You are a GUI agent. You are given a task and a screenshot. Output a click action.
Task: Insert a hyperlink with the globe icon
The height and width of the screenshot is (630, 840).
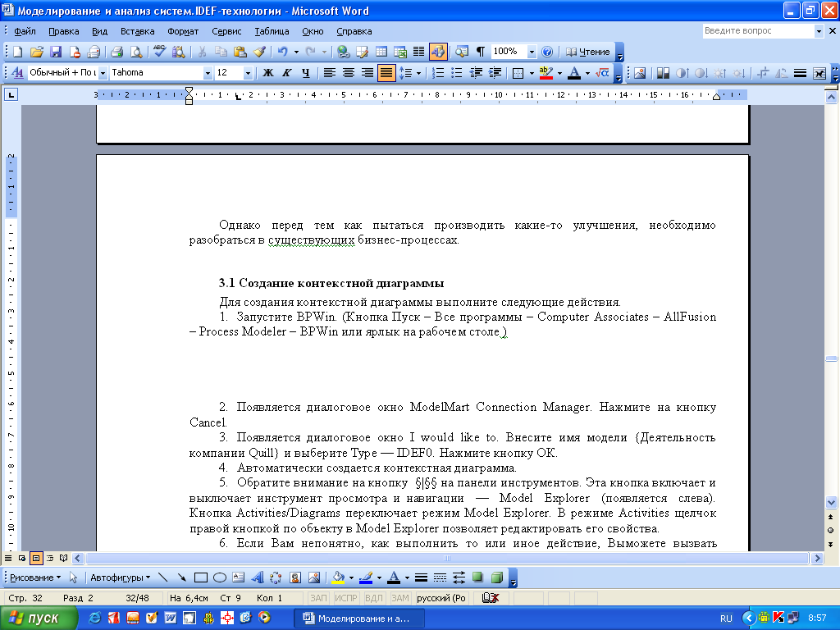(344, 52)
